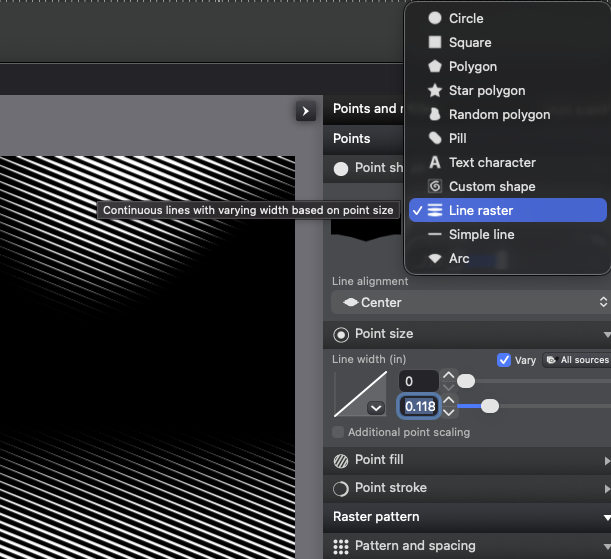611x559 pixels.
Task: Select the Star polygon shape
Action: (486, 90)
